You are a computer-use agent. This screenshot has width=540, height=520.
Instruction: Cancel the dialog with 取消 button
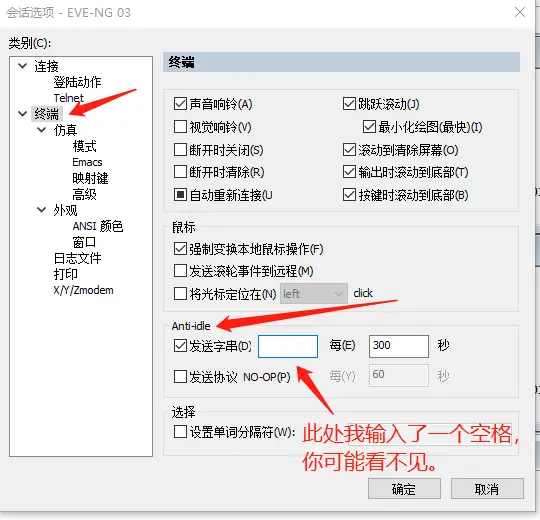[487, 488]
